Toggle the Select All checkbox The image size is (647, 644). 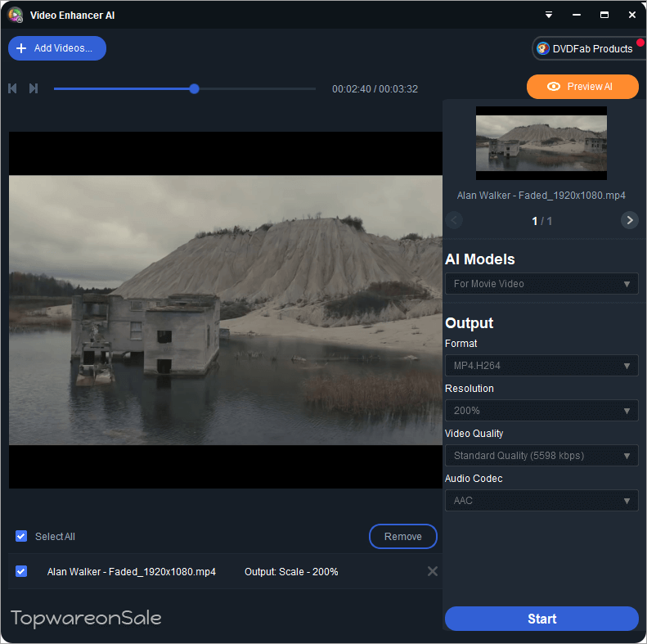click(21, 536)
